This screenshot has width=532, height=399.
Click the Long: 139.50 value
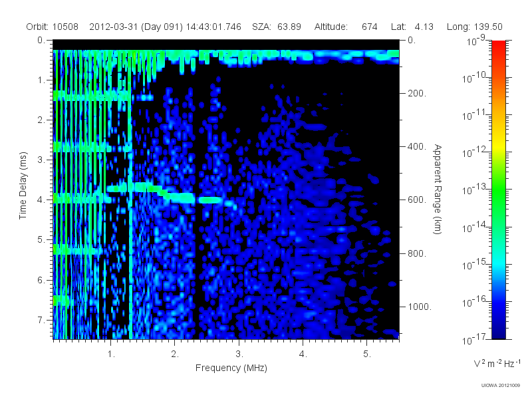click(475, 27)
